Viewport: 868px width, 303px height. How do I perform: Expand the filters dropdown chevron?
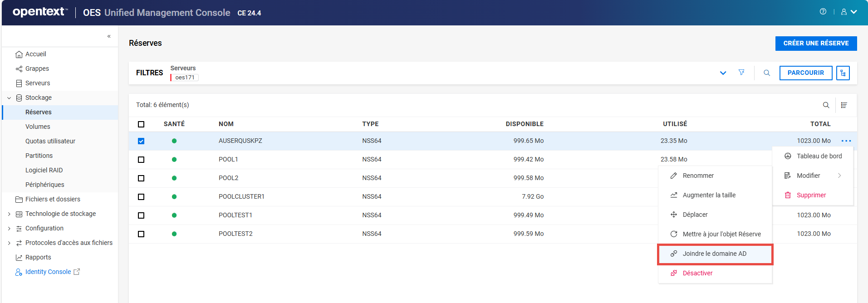coord(723,73)
